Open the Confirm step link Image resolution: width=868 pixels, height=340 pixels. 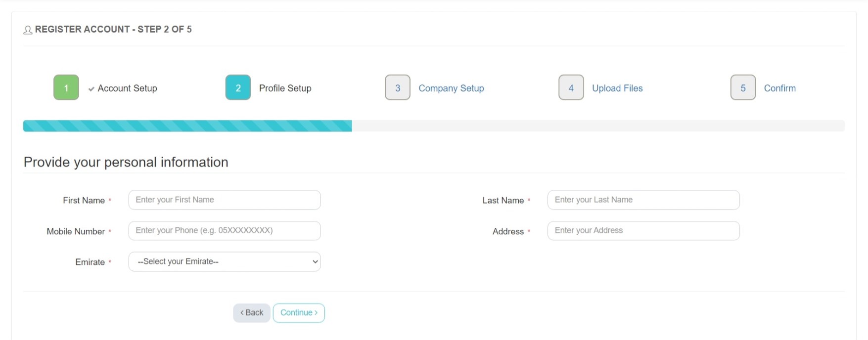click(779, 88)
